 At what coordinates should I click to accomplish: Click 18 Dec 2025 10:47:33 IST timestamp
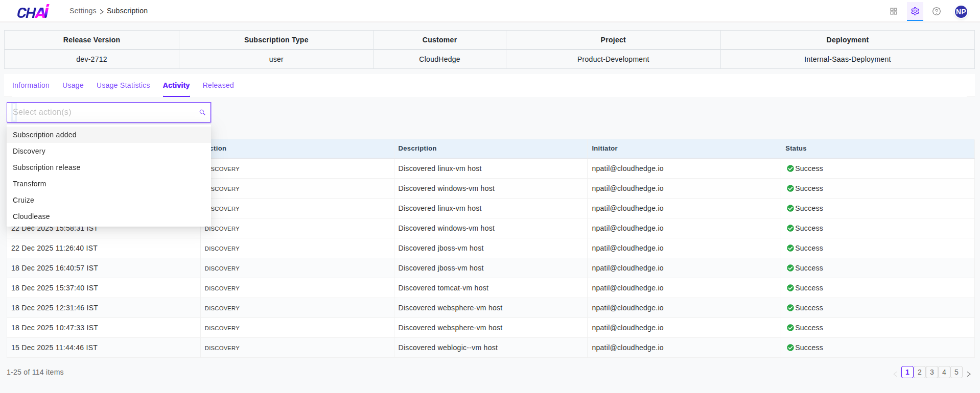[x=55, y=328]
